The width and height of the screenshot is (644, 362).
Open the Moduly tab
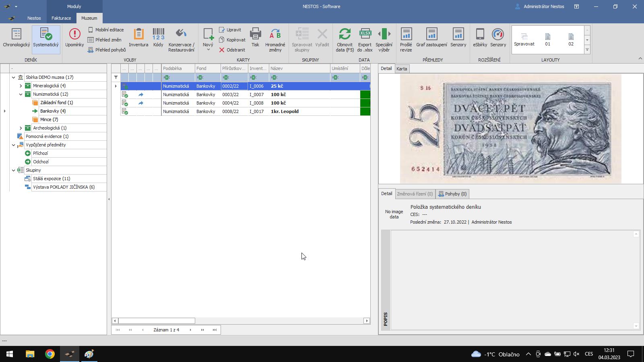tap(74, 6)
